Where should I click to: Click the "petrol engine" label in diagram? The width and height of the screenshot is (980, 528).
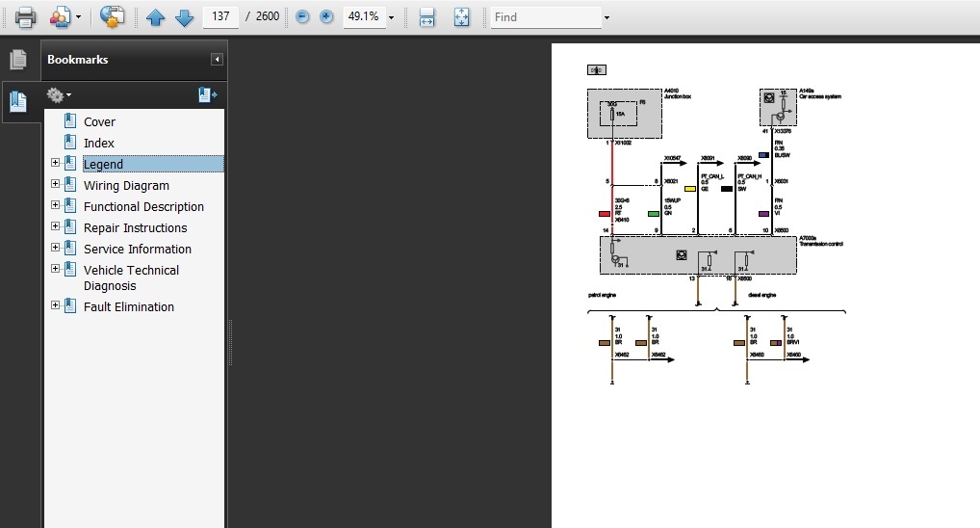point(603,295)
